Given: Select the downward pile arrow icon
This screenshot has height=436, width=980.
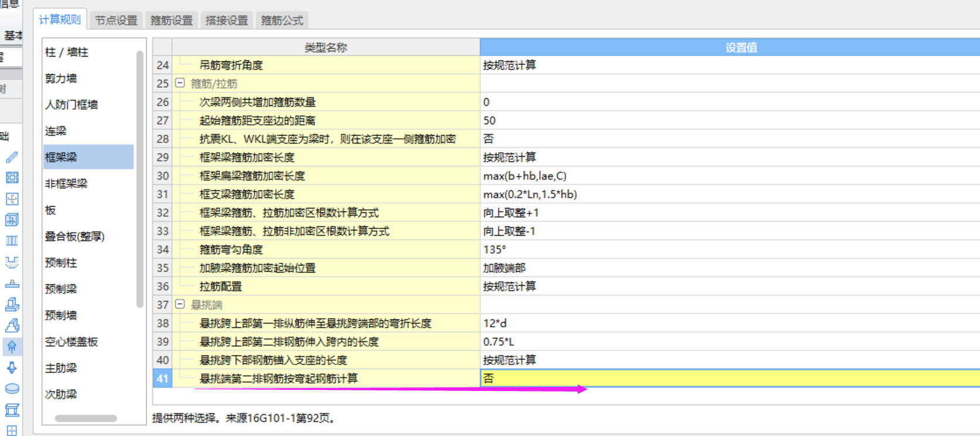Looking at the screenshot, I should (x=12, y=368).
